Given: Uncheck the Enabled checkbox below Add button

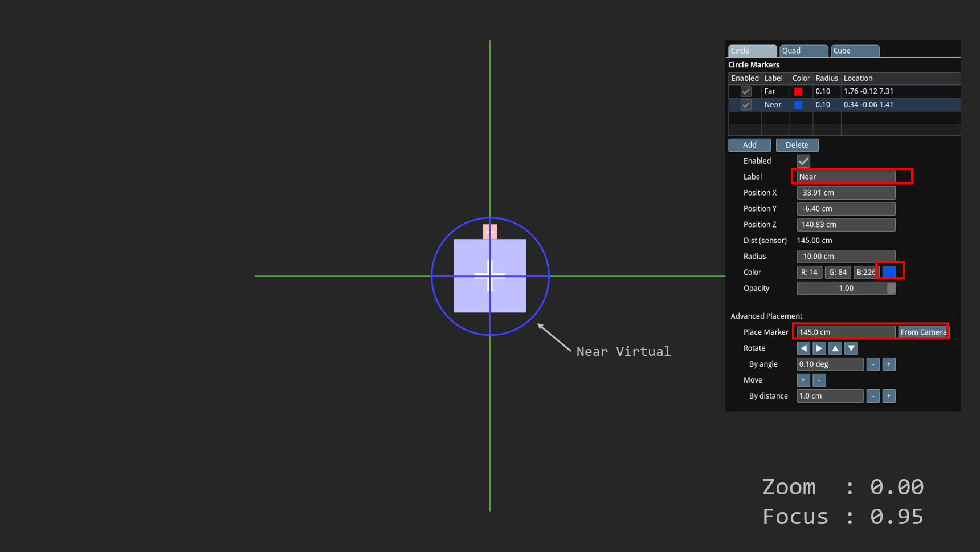Looking at the screenshot, I should tap(803, 161).
